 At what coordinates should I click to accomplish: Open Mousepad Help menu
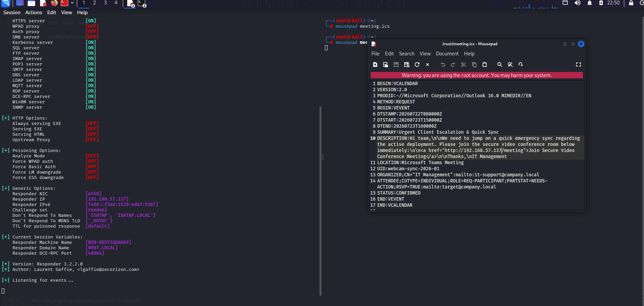(x=469, y=54)
